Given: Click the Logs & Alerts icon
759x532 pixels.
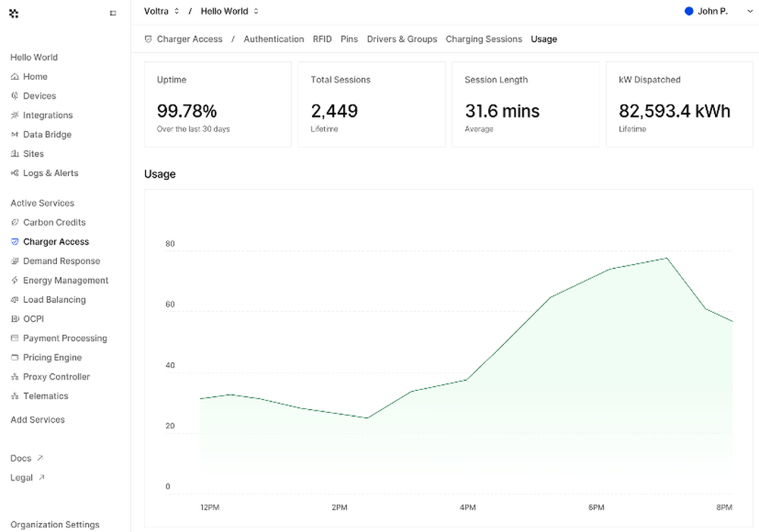Looking at the screenshot, I should pos(15,173).
